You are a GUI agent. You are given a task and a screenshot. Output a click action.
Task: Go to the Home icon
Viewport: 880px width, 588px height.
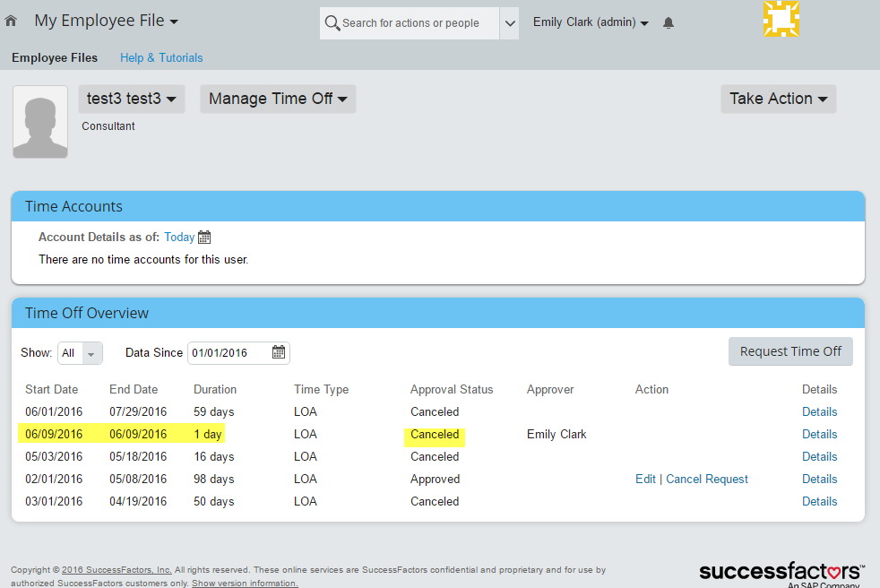11,21
